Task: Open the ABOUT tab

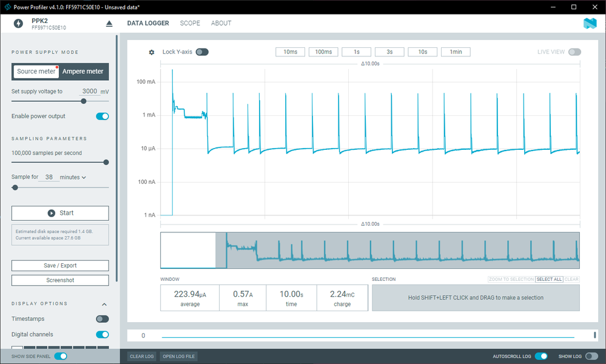Action: [x=221, y=23]
